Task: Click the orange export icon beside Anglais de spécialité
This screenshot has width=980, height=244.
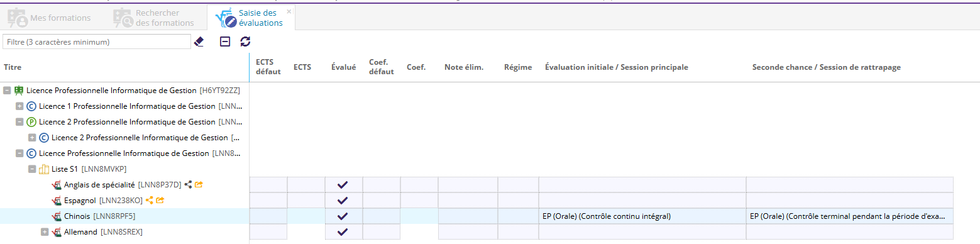Action: coord(199,185)
